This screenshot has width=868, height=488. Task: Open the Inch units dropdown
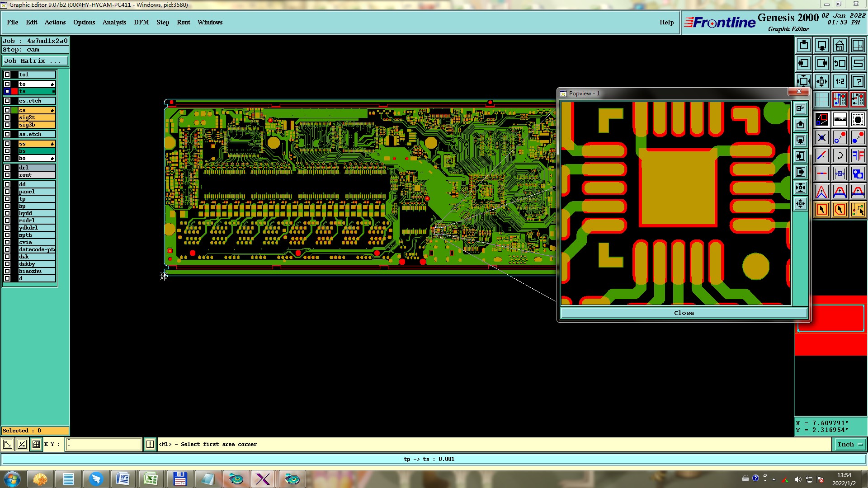pos(849,445)
